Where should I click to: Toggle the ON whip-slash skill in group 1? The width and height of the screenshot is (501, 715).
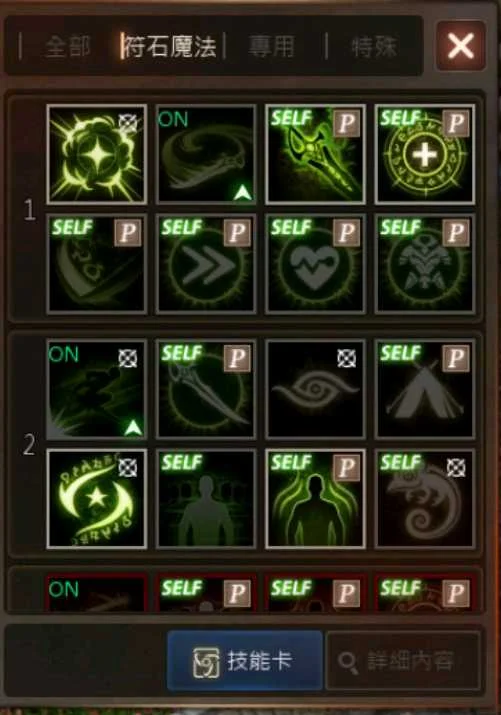(x=206, y=154)
